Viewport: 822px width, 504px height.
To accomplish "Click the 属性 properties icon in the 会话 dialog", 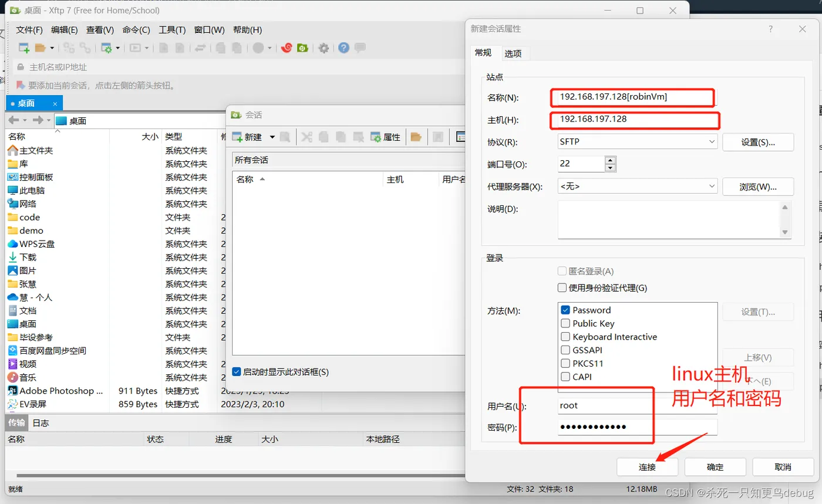I will click(376, 137).
